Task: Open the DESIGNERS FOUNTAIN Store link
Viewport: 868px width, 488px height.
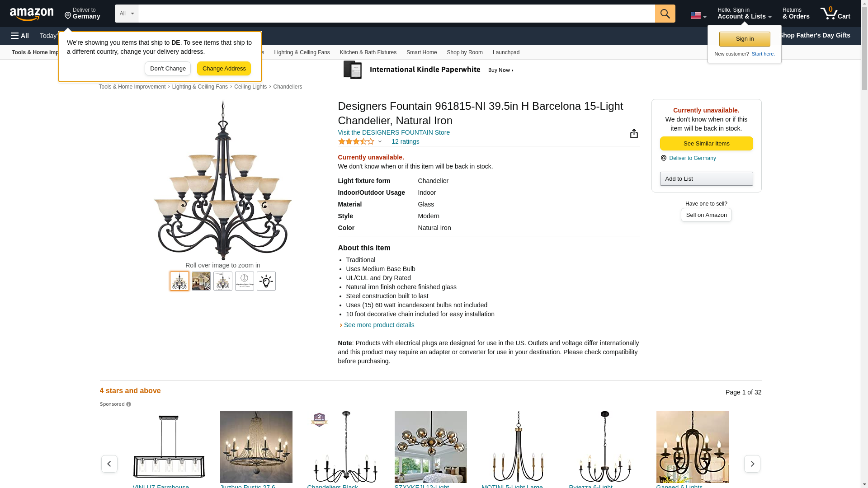Action: (393, 132)
